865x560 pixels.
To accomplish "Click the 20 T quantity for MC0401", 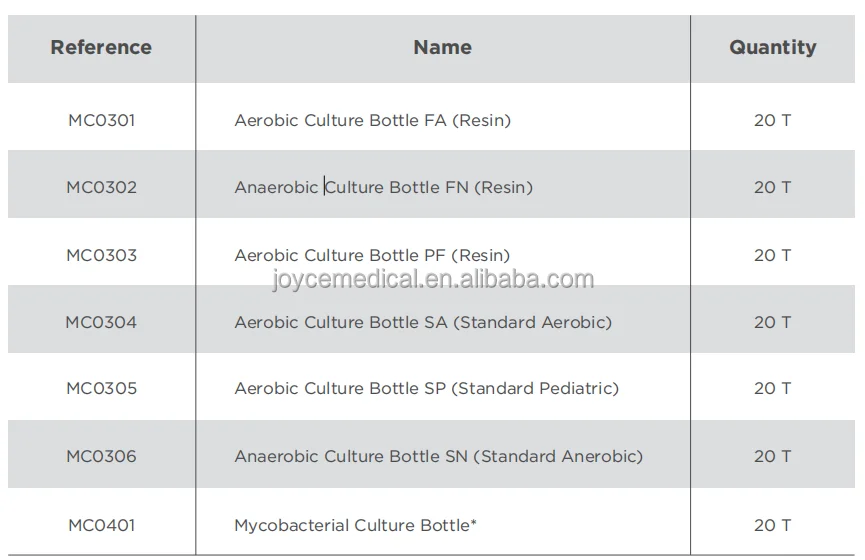I will coord(772,524).
